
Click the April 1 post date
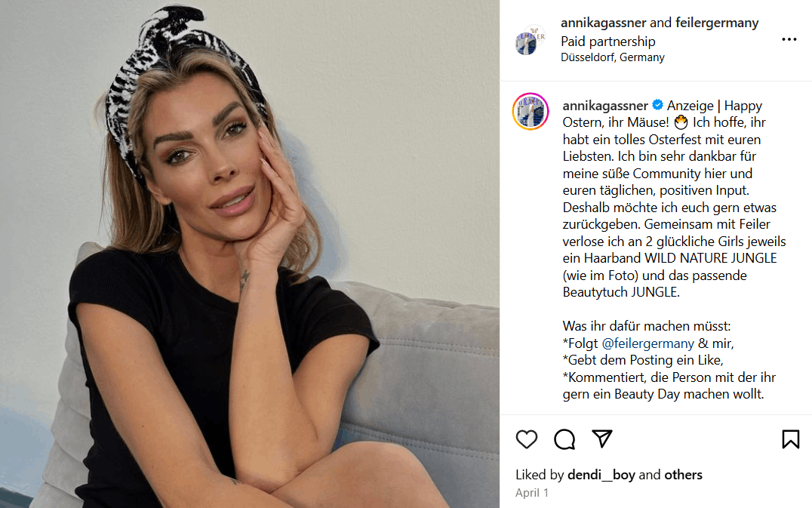tap(532, 493)
